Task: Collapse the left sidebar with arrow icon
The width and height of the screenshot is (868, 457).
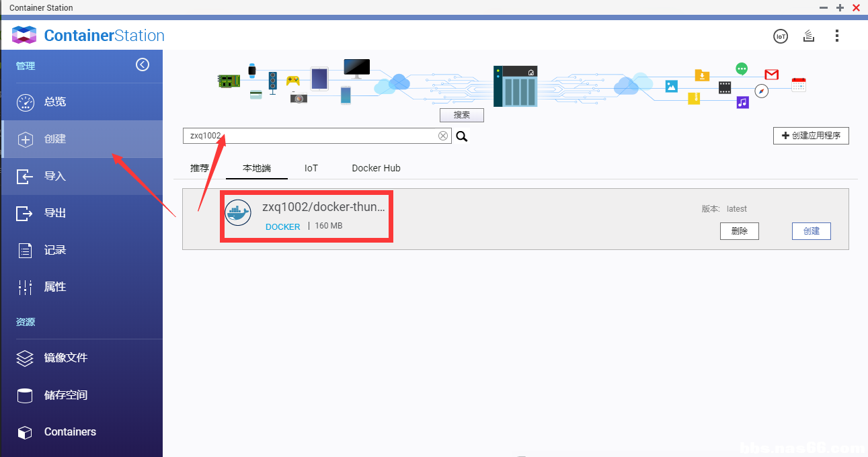Action: (x=143, y=65)
